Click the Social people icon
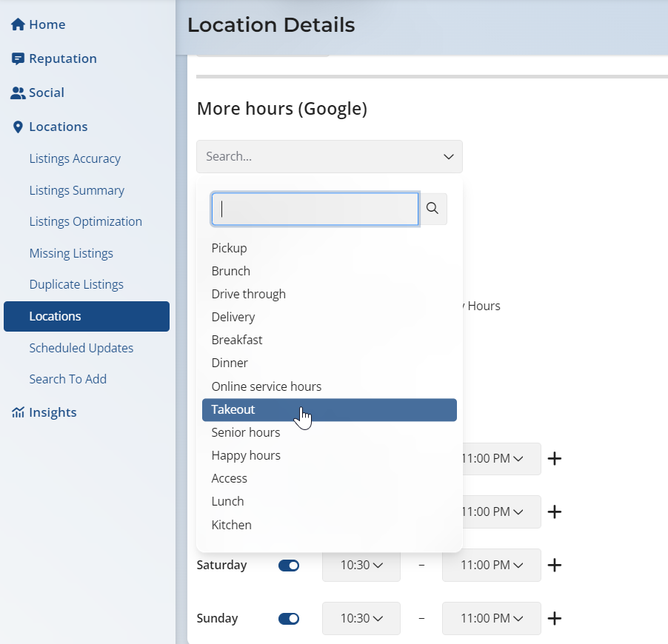This screenshot has width=668, height=644. [18, 93]
